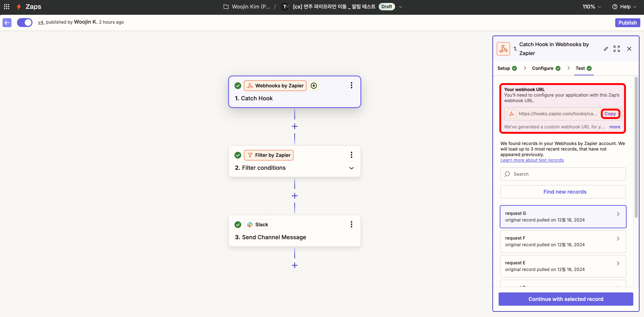Select the Send Channel Message step
644x317 pixels.
pyautogui.click(x=295, y=231)
